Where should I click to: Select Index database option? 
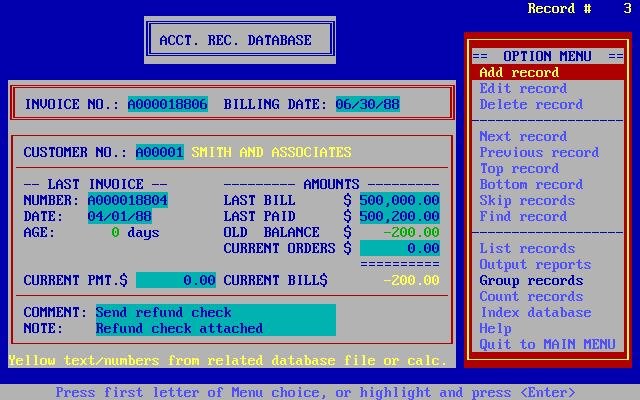535,313
